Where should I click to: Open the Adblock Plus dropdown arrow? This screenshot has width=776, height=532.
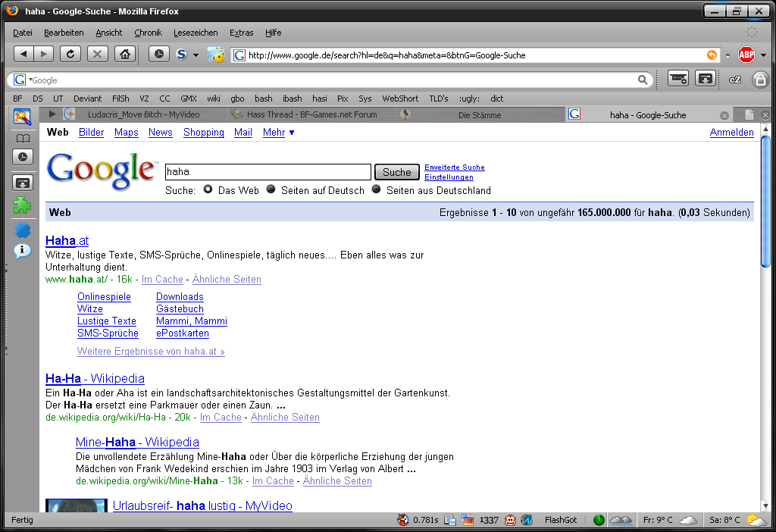tap(763, 55)
